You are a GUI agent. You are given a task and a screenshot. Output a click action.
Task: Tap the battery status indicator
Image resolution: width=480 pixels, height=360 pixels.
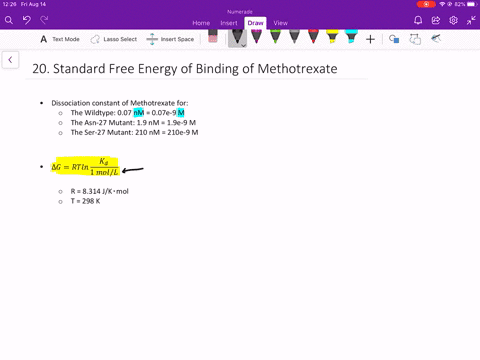(467, 4)
